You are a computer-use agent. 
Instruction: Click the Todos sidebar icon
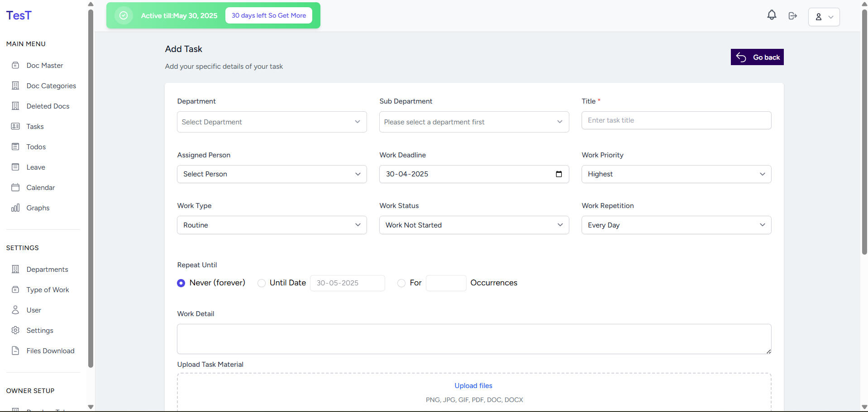click(x=15, y=147)
